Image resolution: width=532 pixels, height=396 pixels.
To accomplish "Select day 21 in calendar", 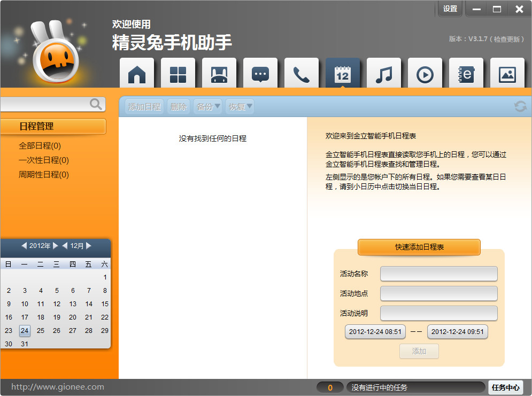I will (89, 317).
